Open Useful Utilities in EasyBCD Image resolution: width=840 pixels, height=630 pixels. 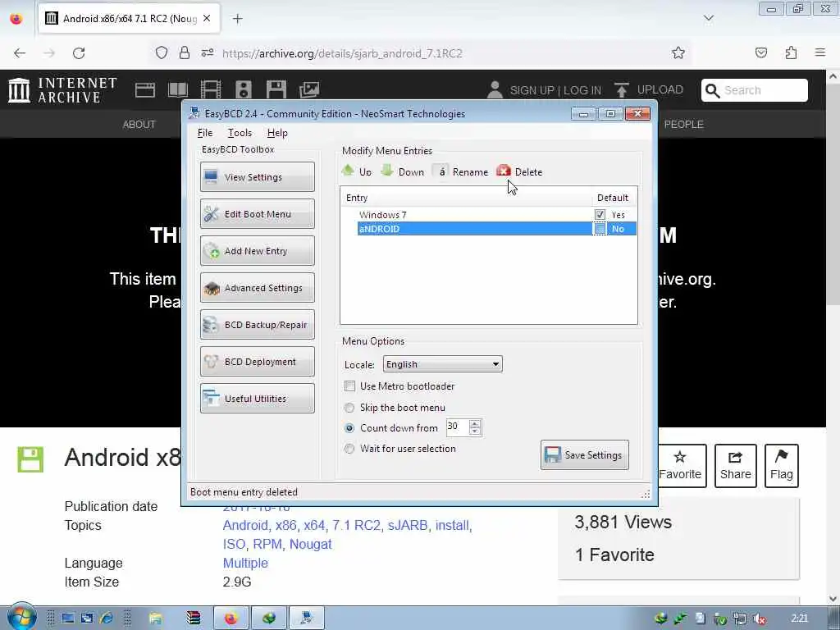point(257,399)
